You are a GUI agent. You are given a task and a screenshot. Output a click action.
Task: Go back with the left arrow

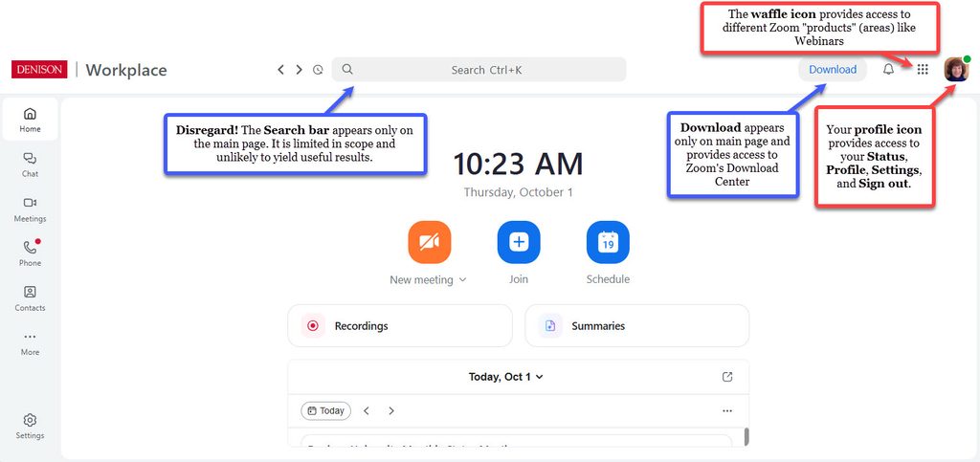point(281,70)
